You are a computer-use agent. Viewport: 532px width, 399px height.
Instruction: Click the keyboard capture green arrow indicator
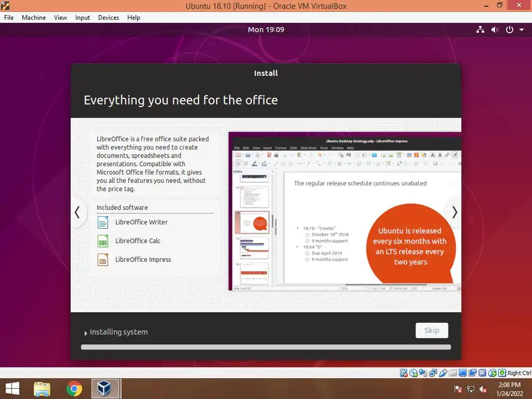[x=502, y=373]
